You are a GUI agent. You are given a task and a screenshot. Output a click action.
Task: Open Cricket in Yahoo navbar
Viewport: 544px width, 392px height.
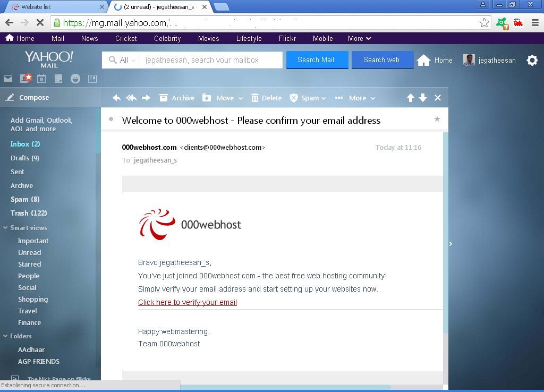click(x=126, y=38)
